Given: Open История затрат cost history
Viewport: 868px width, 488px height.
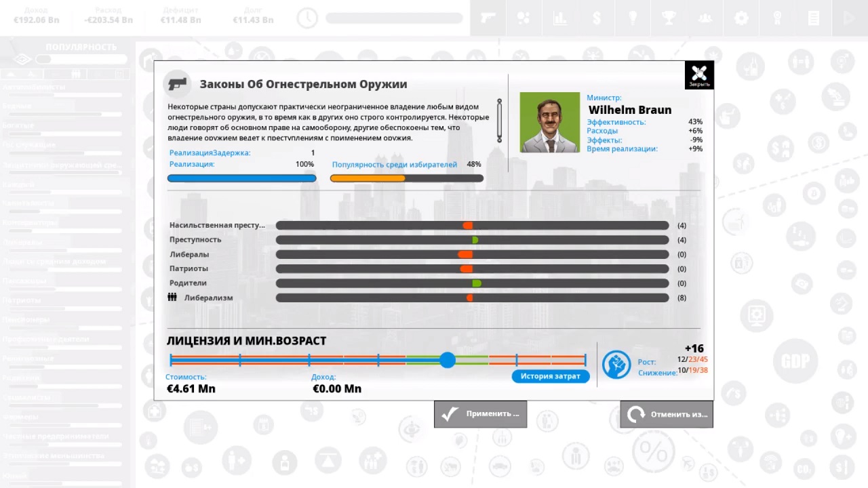Looking at the screenshot, I should point(550,376).
